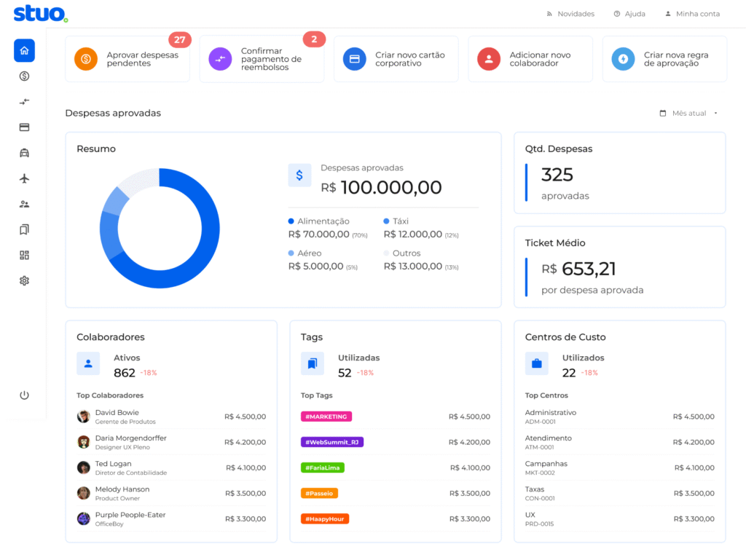The image size is (746, 560).
Task: Click Adicionar novo colaborador button
Action: pos(530,59)
